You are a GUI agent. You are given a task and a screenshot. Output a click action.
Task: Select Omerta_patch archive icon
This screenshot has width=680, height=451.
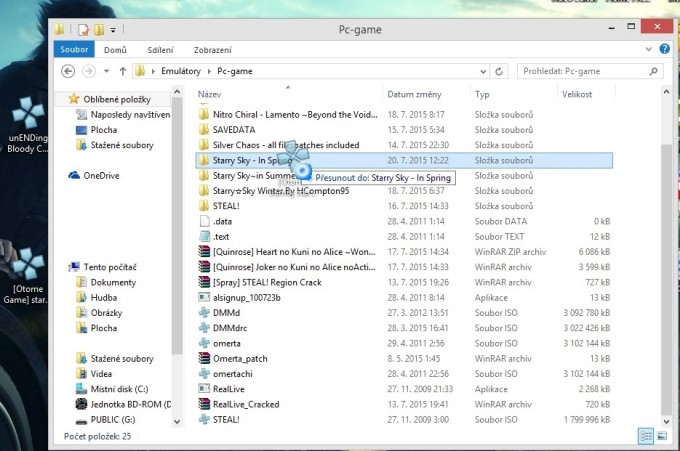(204, 358)
